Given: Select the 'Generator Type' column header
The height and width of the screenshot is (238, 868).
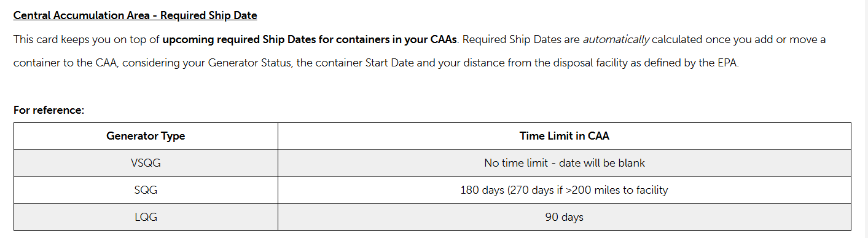Looking at the screenshot, I should click(146, 136).
